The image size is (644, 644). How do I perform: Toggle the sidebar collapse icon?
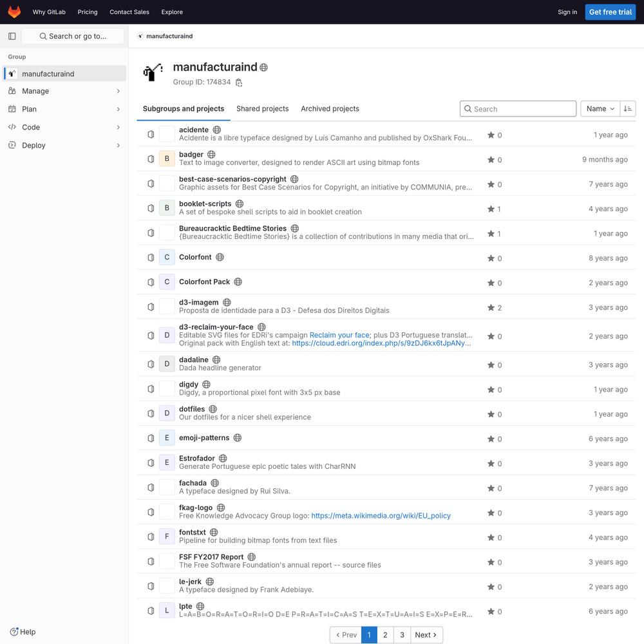click(x=12, y=36)
